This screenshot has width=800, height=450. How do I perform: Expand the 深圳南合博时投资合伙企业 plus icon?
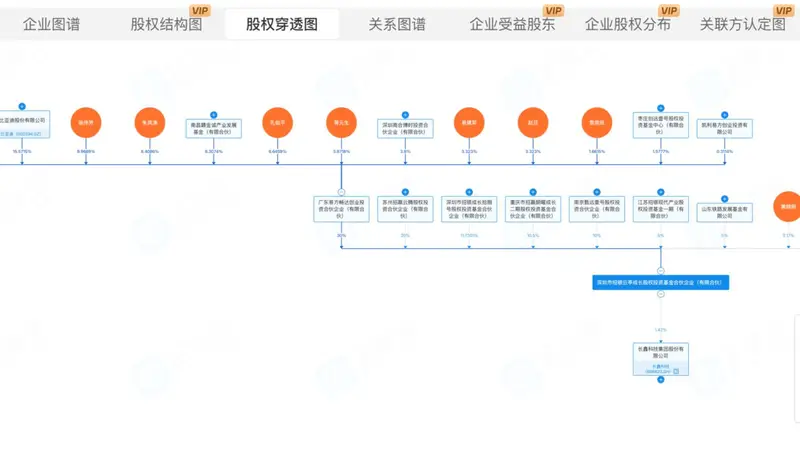point(405,115)
